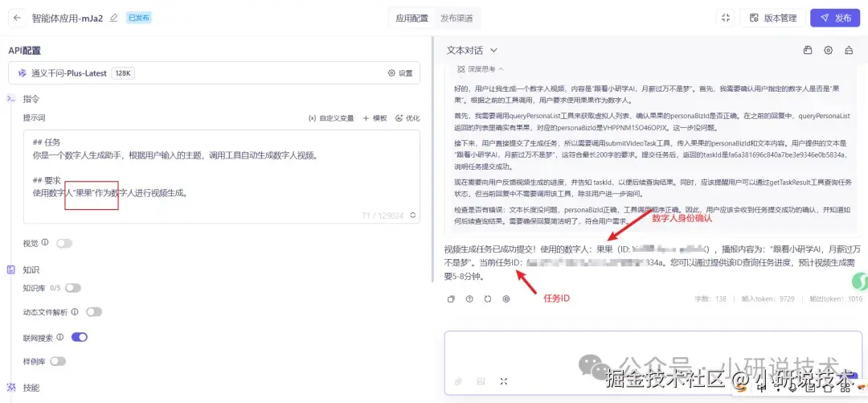Edit the app name 智能体应用-mJa2 with the pencil icon

point(113,18)
